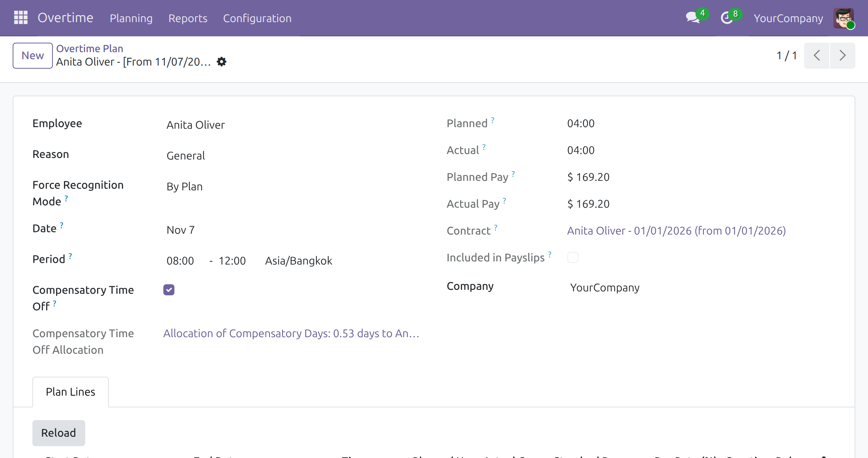Open the gear actions menu
The image size is (868, 458).
(222, 62)
